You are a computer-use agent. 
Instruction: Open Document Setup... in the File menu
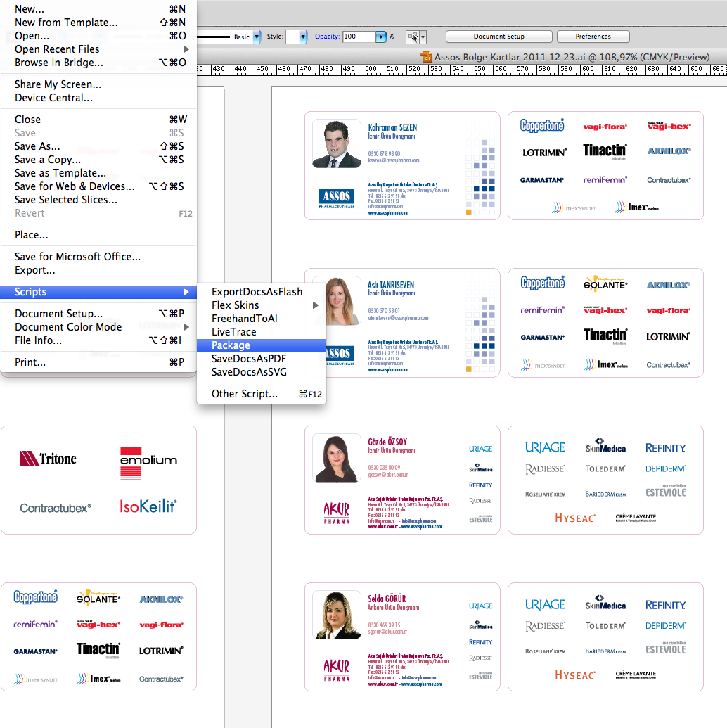pos(98,314)
